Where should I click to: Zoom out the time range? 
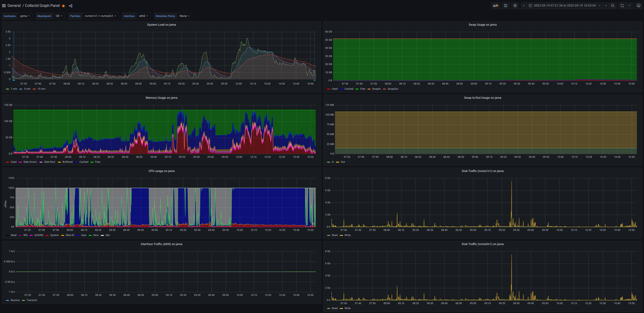click(x=613, y=5)
